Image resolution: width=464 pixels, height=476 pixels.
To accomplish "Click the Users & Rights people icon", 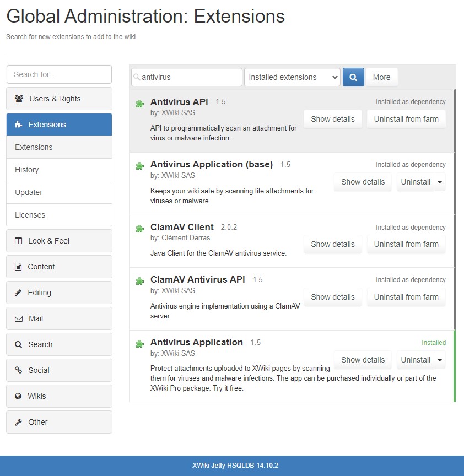I will pyautogui.click(x=19, y=99).
